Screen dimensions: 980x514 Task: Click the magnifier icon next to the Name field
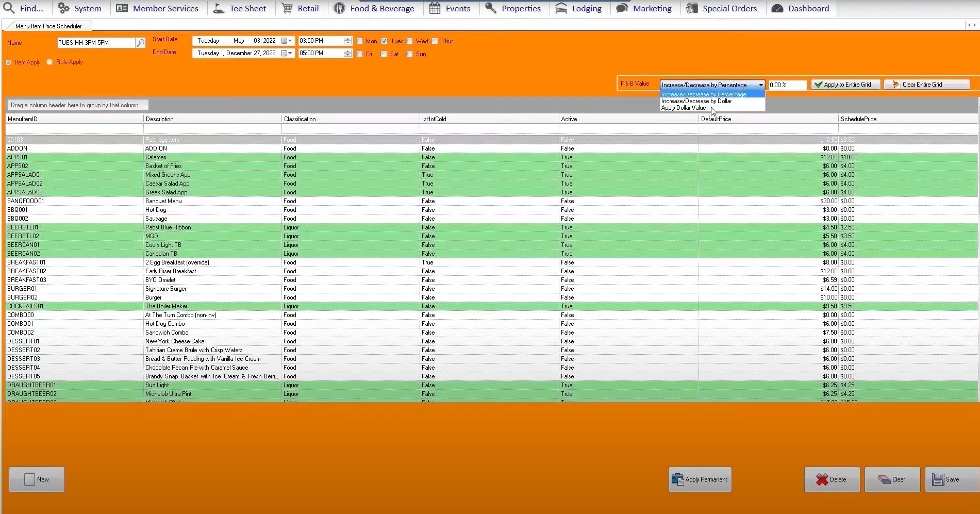pos(140,43)
